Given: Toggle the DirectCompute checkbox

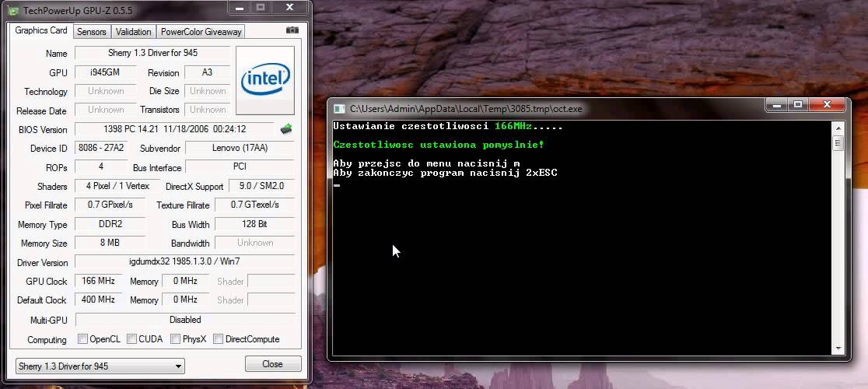Looking at the screenshot, I should [x=218, y=338].
